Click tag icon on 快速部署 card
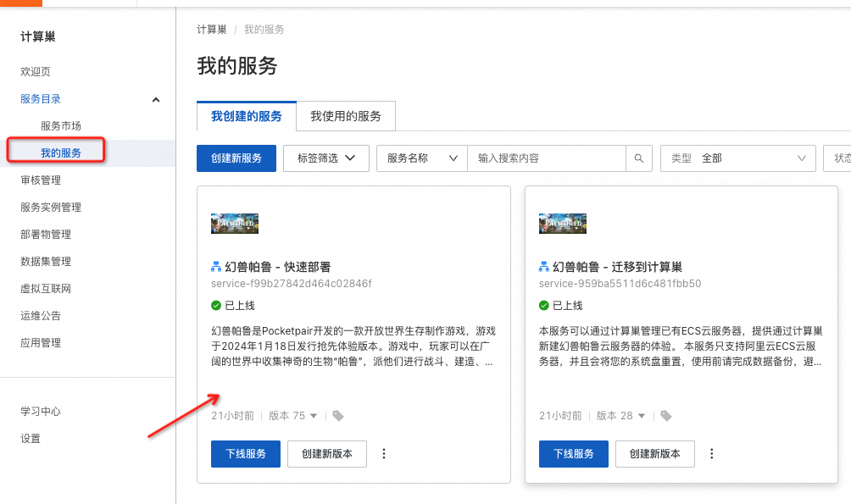The width and height of the screenshot is (851, 504). (x=338, y=416)
